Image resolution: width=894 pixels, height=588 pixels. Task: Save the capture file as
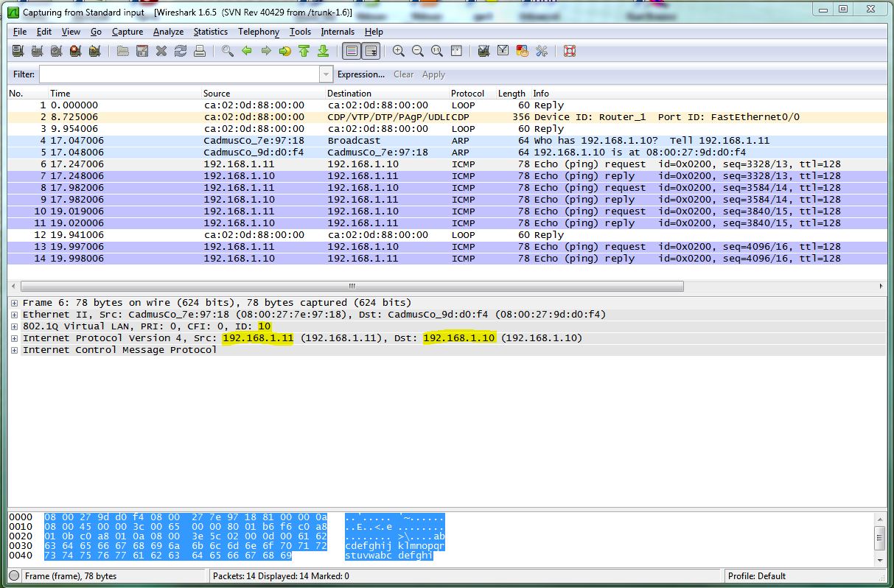[142, 51]
